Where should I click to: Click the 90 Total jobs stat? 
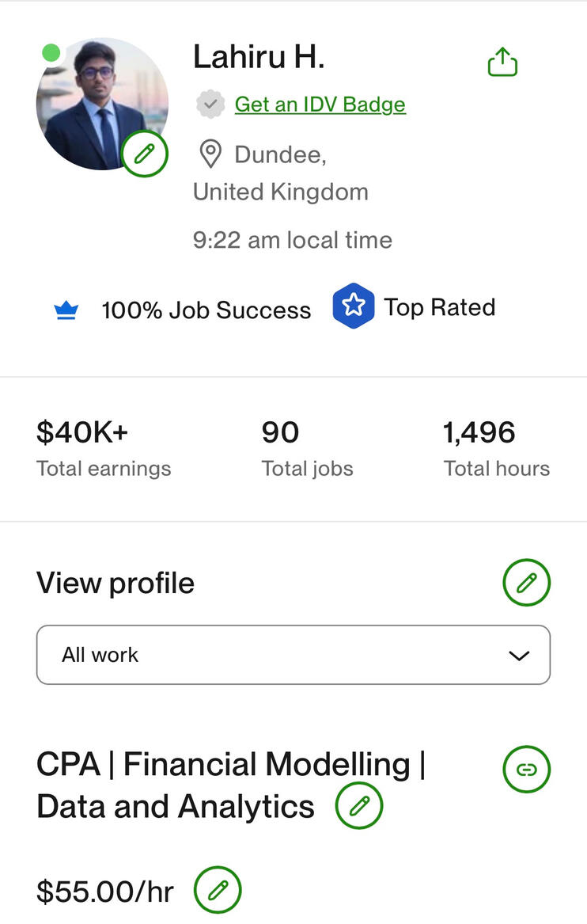point(307,449)
